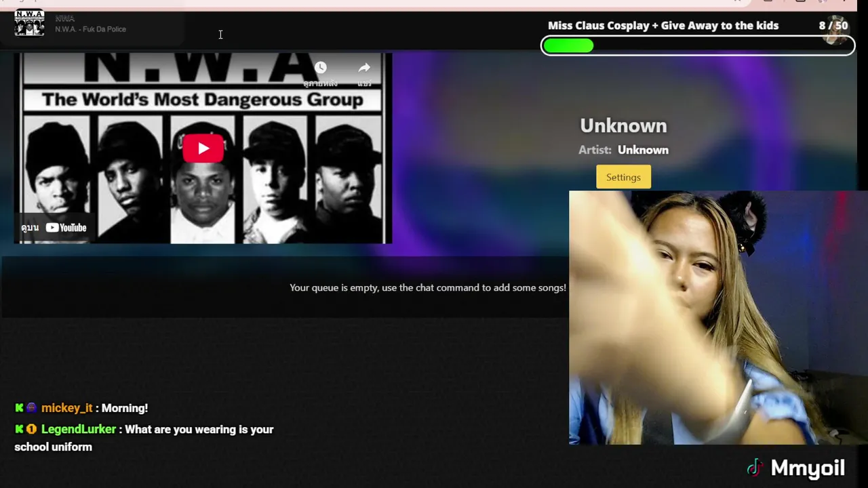The width and height of the screenshot is (868, 488).
Task: Click the 'Artist: Unknown' line
Action: pyautogui.click(x=623, y=150)
